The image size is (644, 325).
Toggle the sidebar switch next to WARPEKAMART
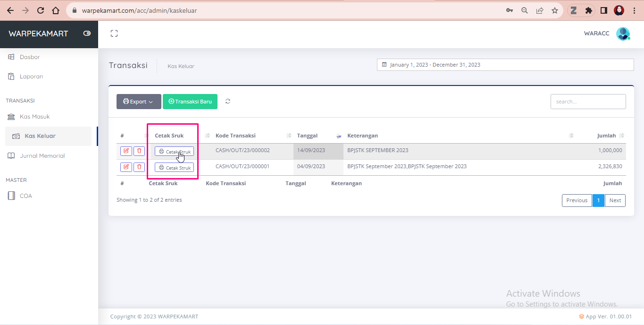pyautogui.click(x=87, y=34)
